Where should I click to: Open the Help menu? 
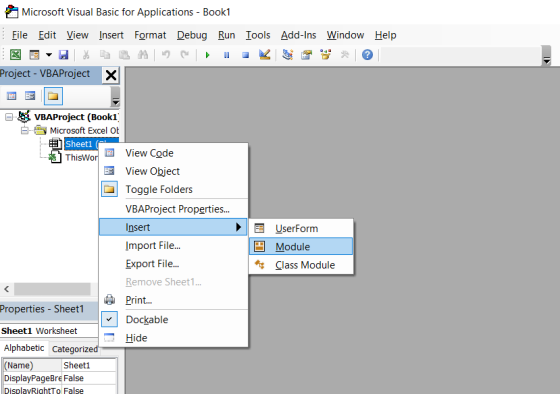(385, 35)
